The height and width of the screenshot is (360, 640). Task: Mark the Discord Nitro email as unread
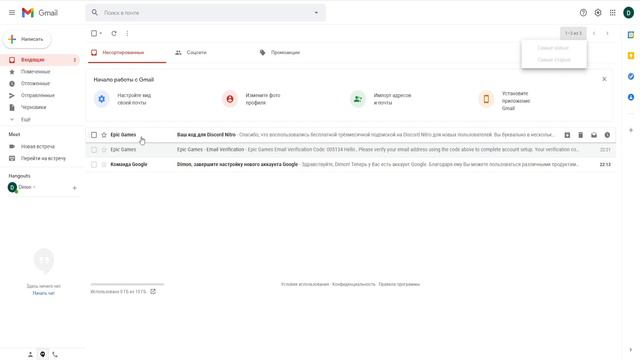[x=594, y=135]
